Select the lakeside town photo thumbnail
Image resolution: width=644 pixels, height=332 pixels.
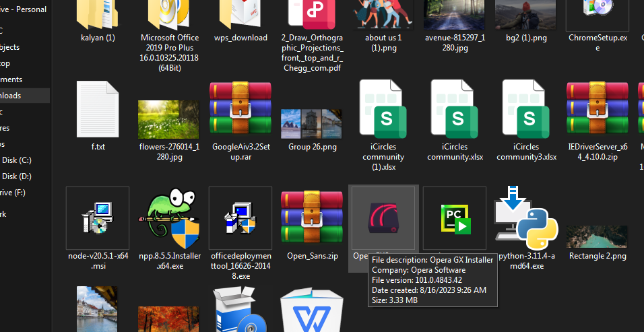[97, 309]
